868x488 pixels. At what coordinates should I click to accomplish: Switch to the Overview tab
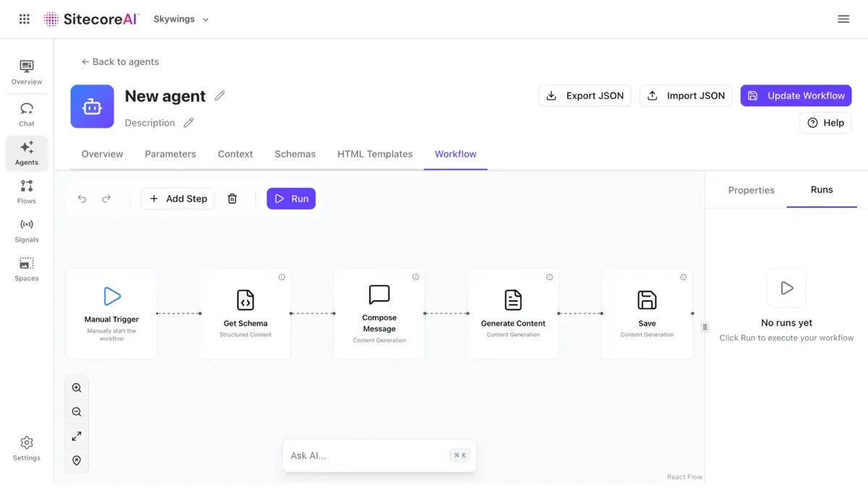click(x=102, y=154)
